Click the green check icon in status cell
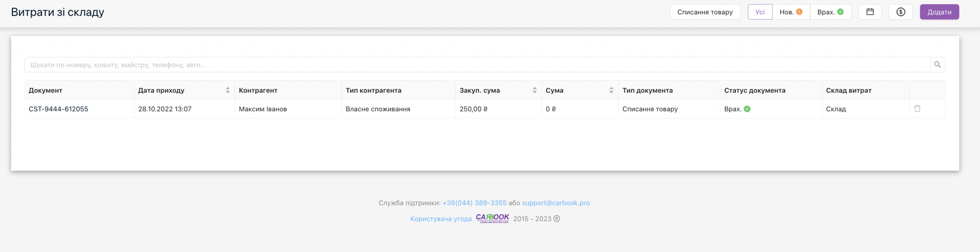This screenshot has height=252, width=980. [x=747, y=109]
